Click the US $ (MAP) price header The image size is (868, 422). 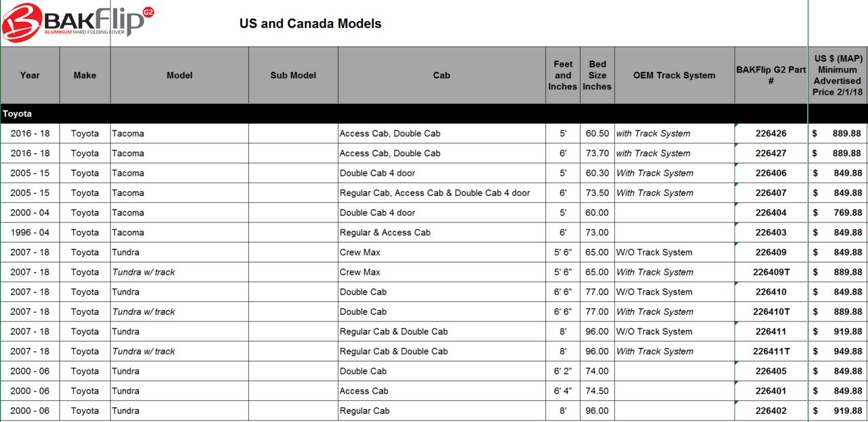pos(838,75)
